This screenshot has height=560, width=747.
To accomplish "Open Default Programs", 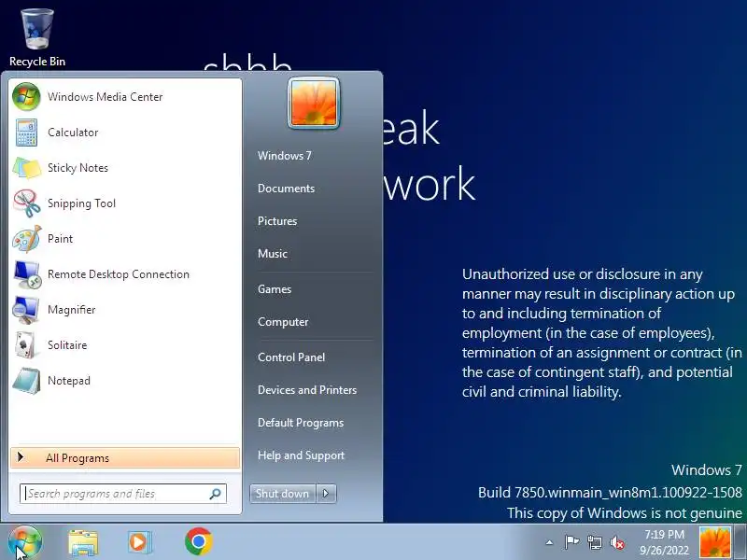I will click(x=301, y=423).
